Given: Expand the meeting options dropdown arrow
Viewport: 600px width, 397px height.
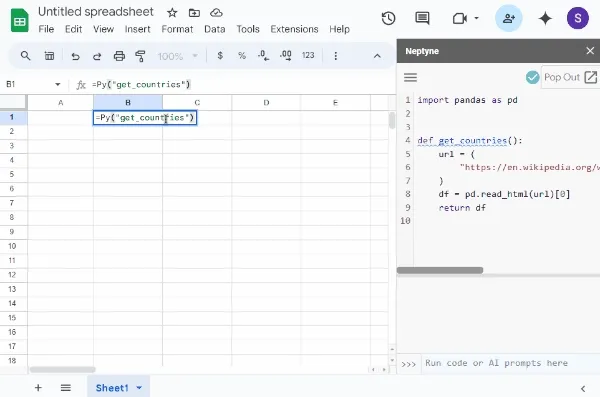Looking at the screenshot, I should (x=476, y=18).
